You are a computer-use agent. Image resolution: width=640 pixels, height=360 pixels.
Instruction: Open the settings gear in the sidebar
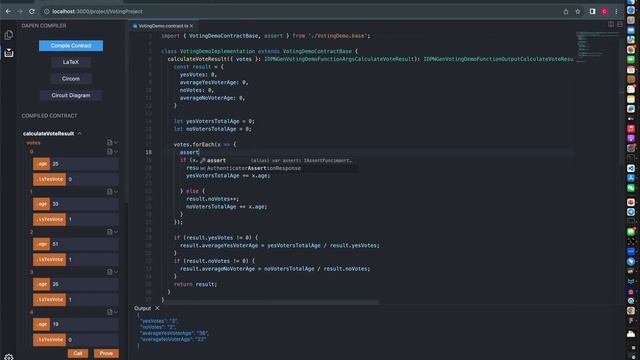tap(9, 357)
